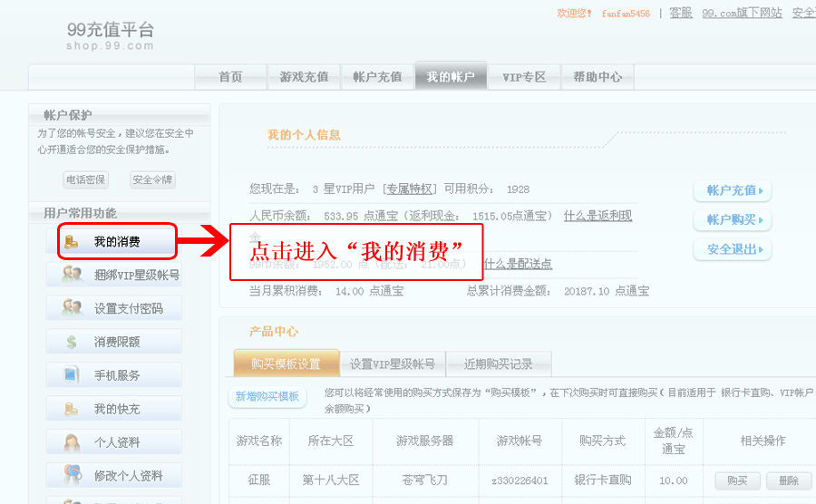
Task: Click 购买 in the 征服 row
Action: pyautogui.click(x=737, y=480)
